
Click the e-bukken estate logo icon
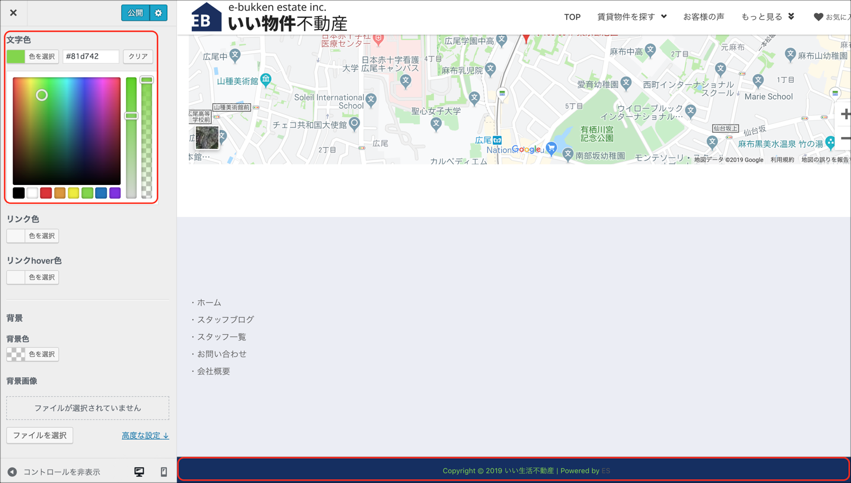206,18
